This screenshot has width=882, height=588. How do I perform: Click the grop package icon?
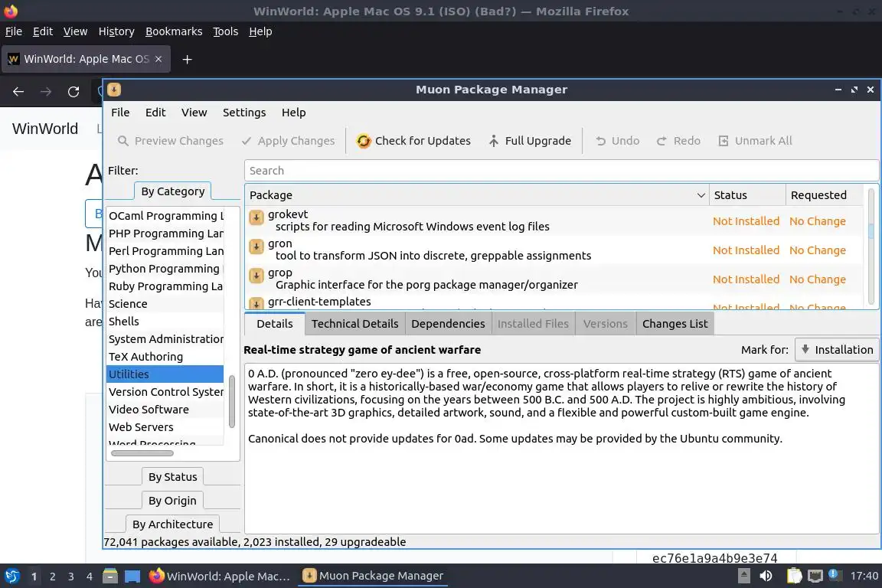(256, 275)
